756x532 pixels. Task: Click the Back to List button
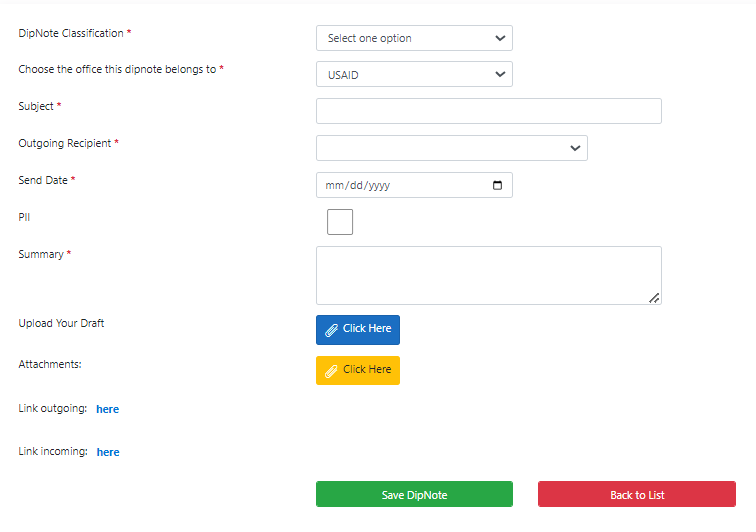[637, 494]
